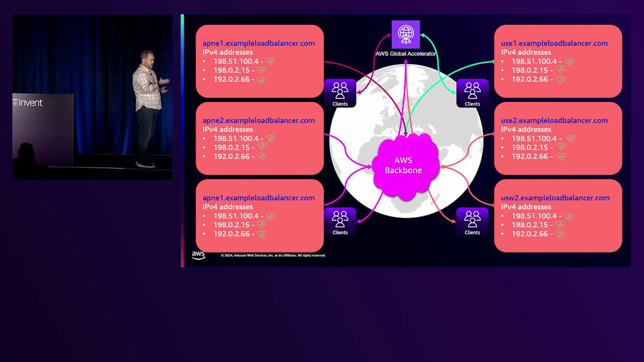The height and width of the screenshot is (362, 644).
Task: Select 198.51.100.4 in the apne2 card
Action: click(236, 138)
